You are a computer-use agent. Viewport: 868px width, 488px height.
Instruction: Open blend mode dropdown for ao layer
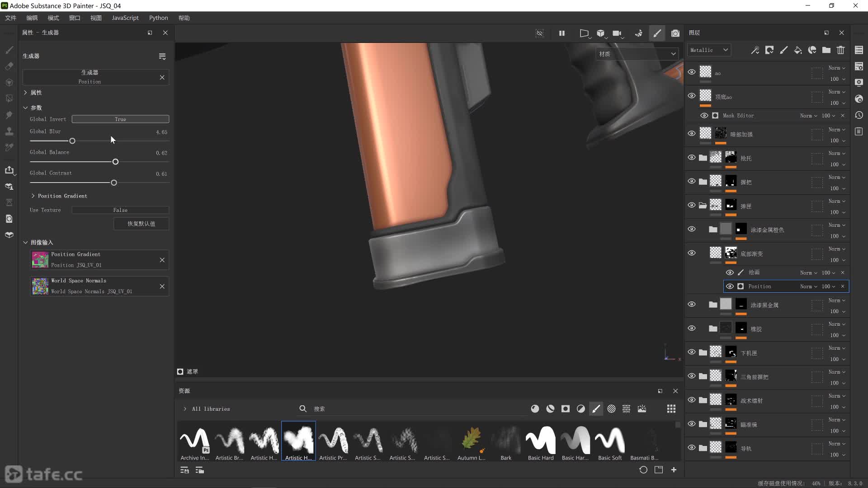[x=837, y=68]
